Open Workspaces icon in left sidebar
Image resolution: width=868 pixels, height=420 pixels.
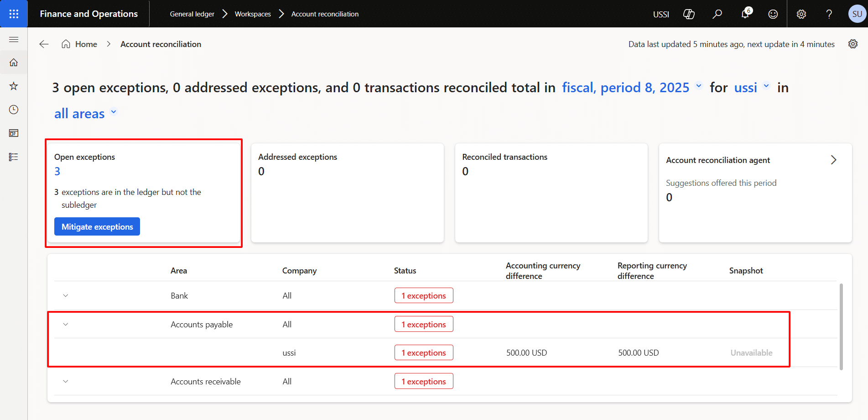coord(14,133)
